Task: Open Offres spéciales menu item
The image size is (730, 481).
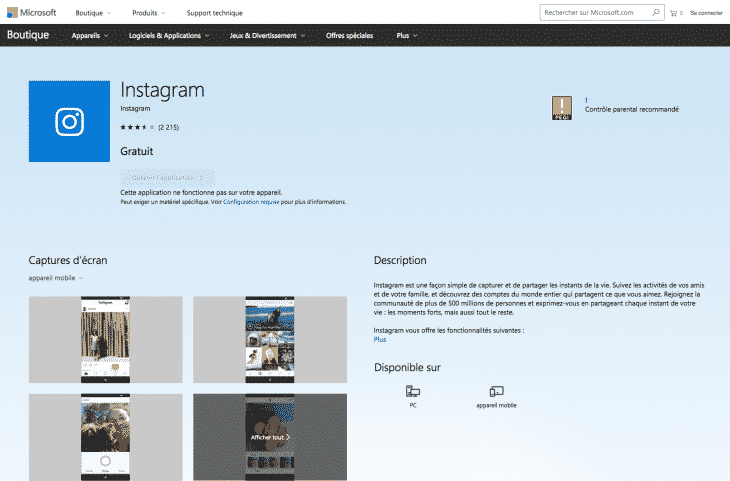Action: pyautogui.click(x=349, y=35)
